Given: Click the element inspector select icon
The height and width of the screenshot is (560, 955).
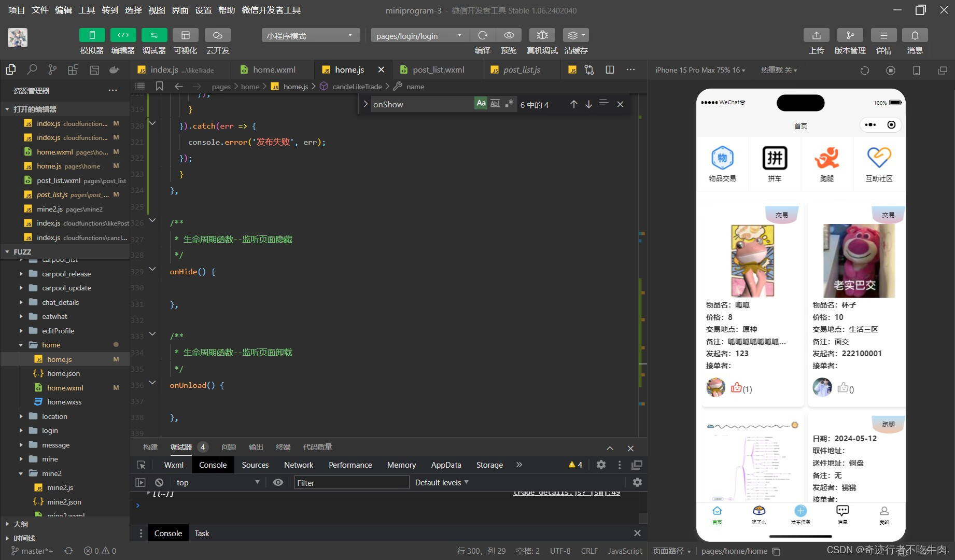Looking at the screenshot, I should tap(141, 465).
